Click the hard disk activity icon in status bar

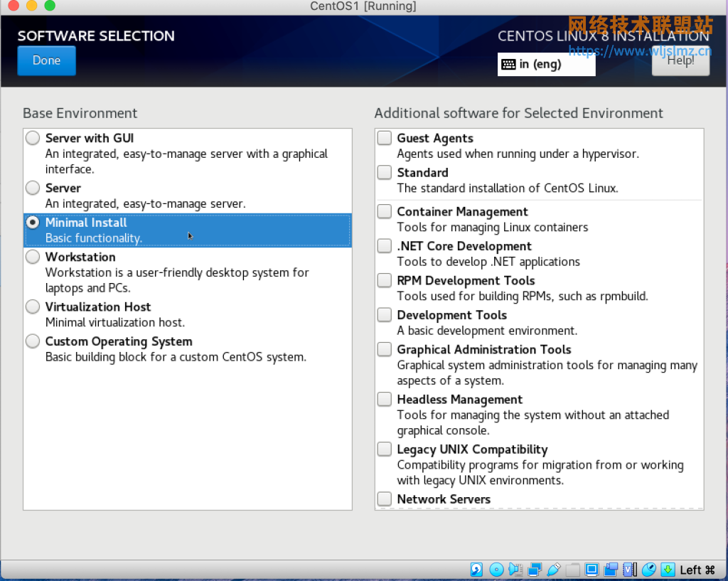(x=476, y=570)
